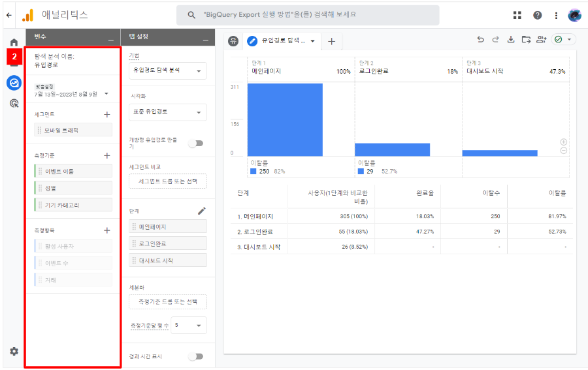Click the Google Analytics logo
Image resolution: width=588 pixels, height=370 pixels.
[27, 16]
